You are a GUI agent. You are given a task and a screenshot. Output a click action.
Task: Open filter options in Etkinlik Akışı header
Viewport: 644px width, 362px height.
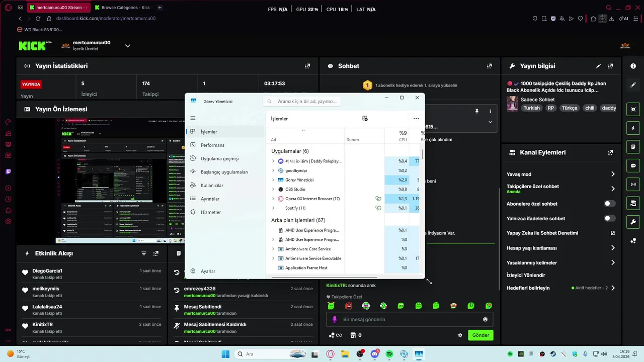pyautogui.click(x=144, y=253)
